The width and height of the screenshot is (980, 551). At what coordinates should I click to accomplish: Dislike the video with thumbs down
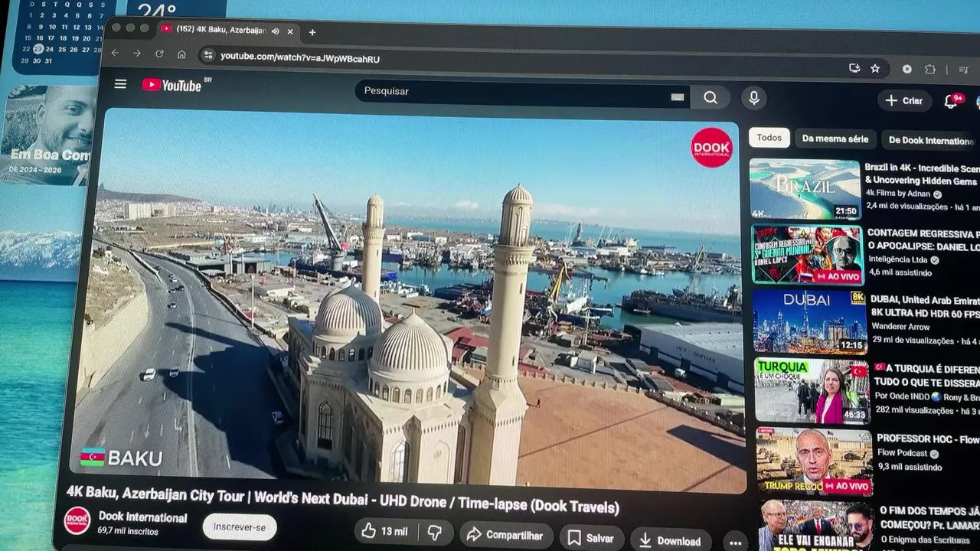click(435, 533)
